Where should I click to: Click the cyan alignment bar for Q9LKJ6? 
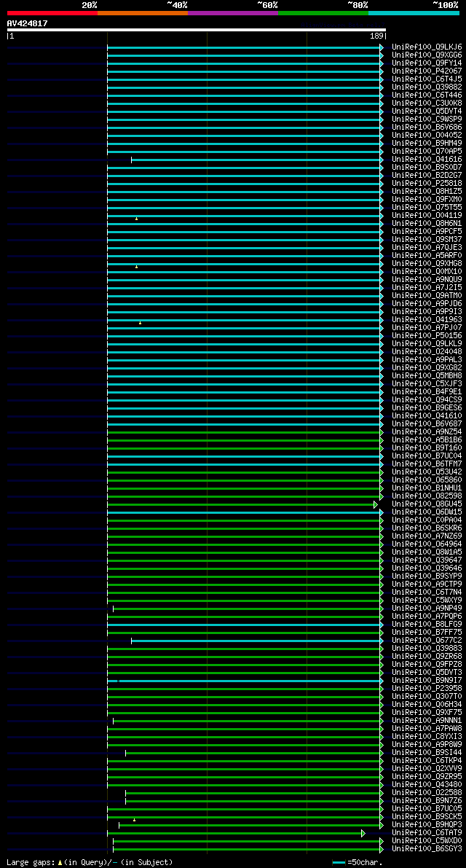click(244, 47)
